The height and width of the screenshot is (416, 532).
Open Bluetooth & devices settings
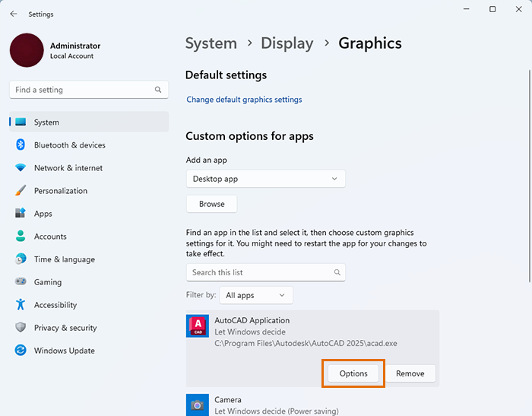point(69,145)
